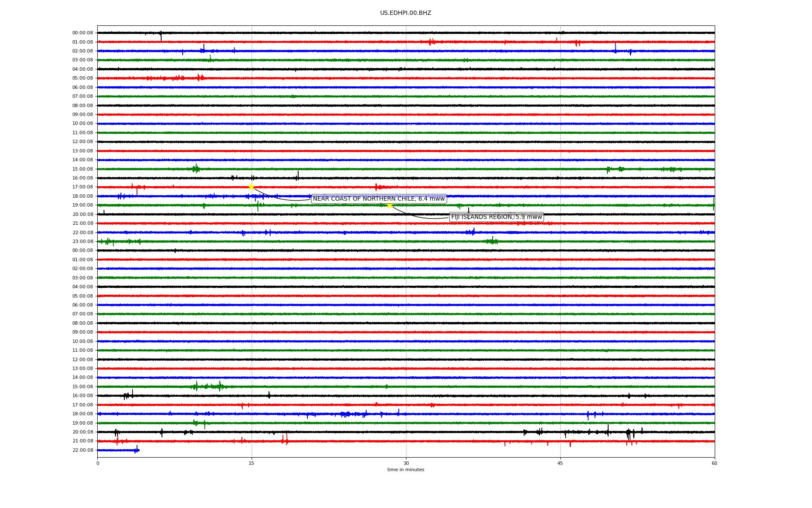Screen dimensions: 812x508
Task: Click the 21:00:08 label near the bottom
Action: pyautogui.click(x=82, y=441)
